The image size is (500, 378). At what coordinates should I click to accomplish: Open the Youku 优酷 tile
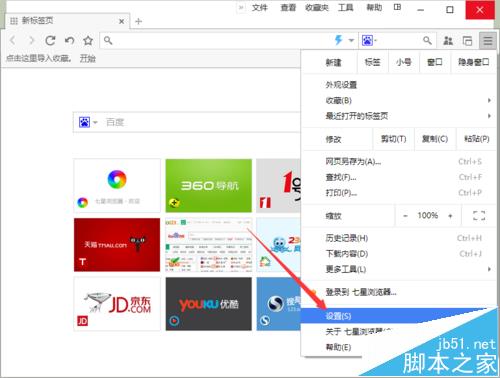pyautogui.click(x=209, y=304)
